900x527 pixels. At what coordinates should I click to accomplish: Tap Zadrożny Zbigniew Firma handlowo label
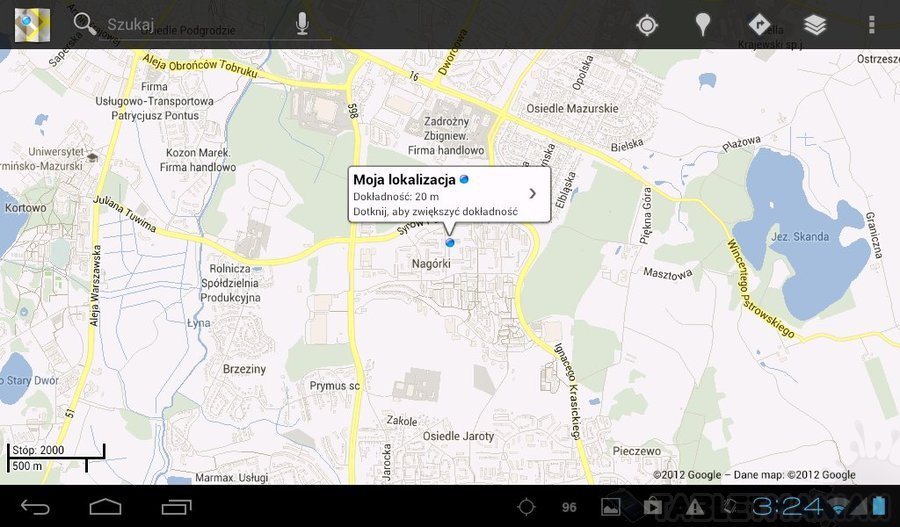446,136
